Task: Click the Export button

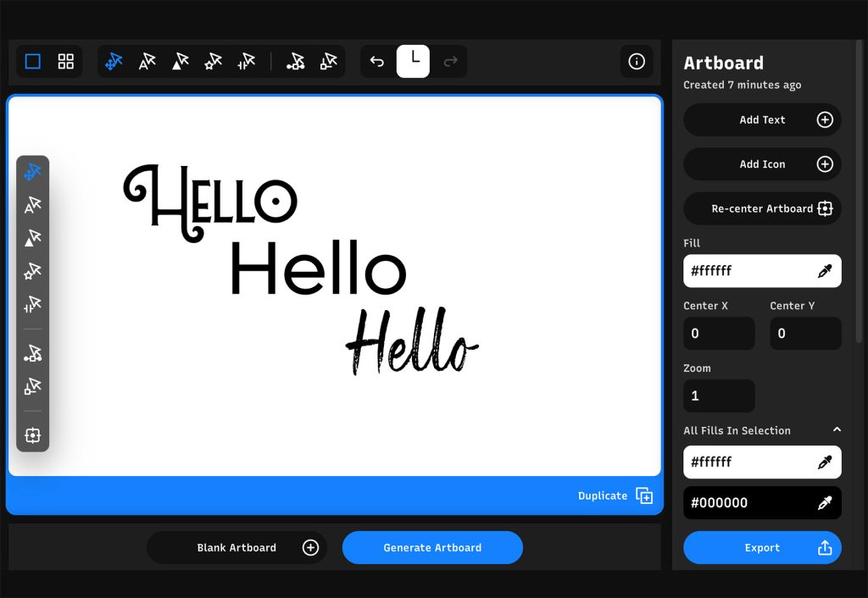Action: [762, 548]
